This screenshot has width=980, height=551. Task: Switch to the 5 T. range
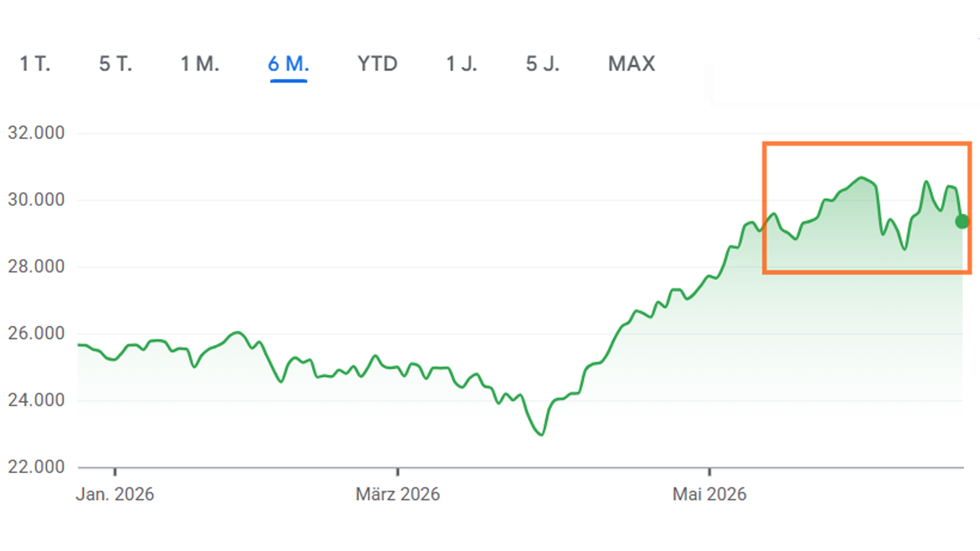click(x=116, y=64)
